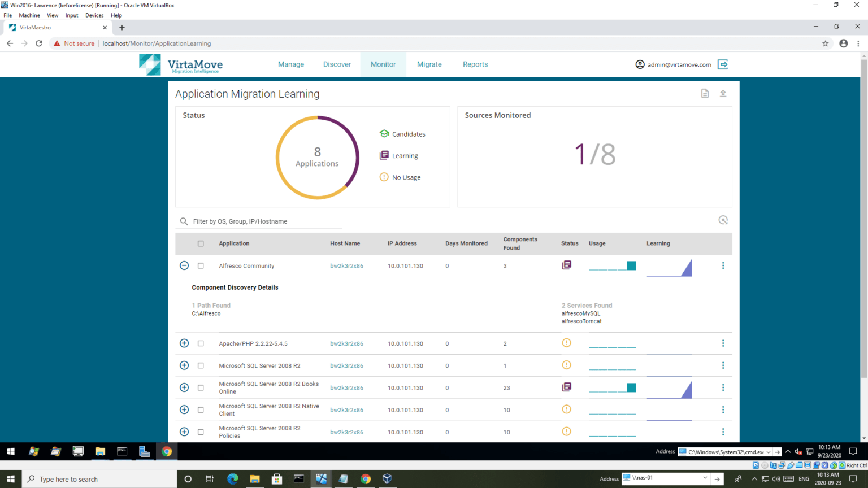Image resolution: width=868 pixels, height=488 pixels.
Task: Open Chrome from the Windows taskbar
Action: click(x=167, y=451)
